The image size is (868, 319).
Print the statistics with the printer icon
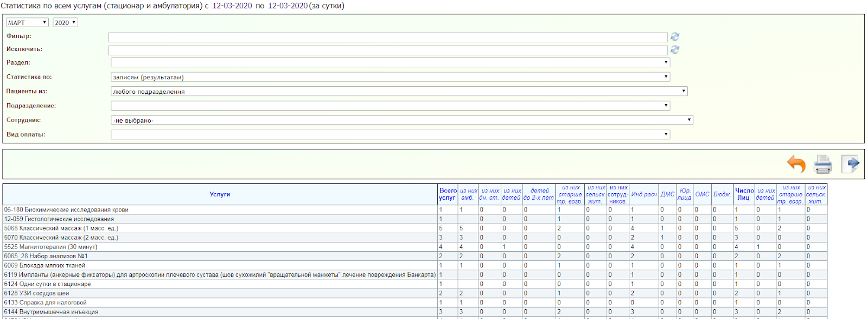pos(822,164)
